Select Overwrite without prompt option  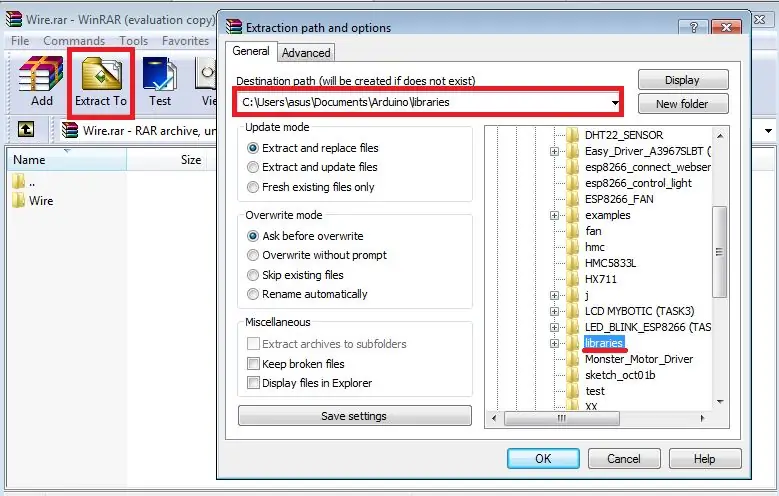316,255
